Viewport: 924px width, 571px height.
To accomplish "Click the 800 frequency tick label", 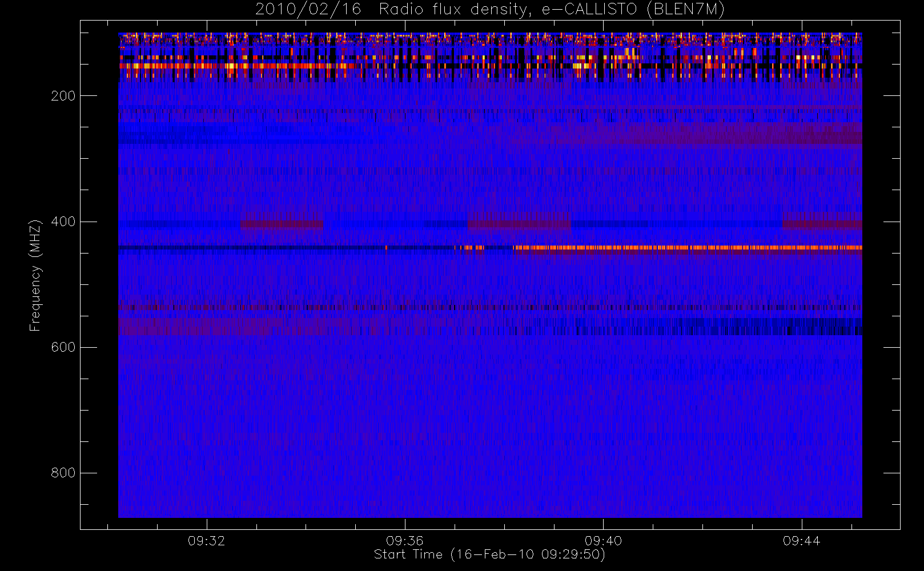I will (63, 473).
